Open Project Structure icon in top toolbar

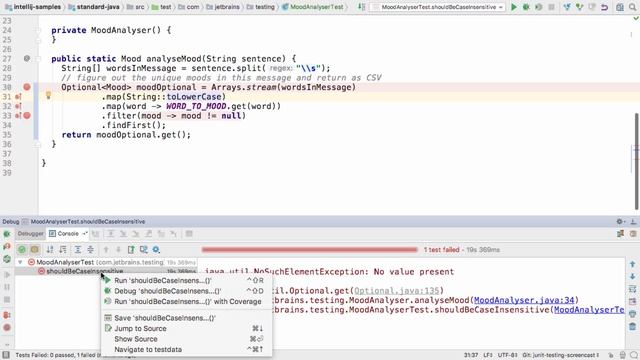coord(620,7)
